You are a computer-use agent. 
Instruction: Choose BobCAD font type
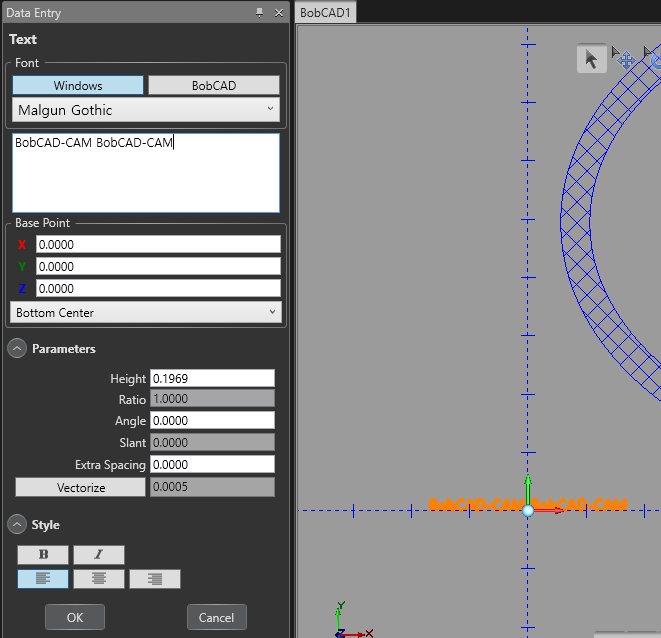coord(214,86)
